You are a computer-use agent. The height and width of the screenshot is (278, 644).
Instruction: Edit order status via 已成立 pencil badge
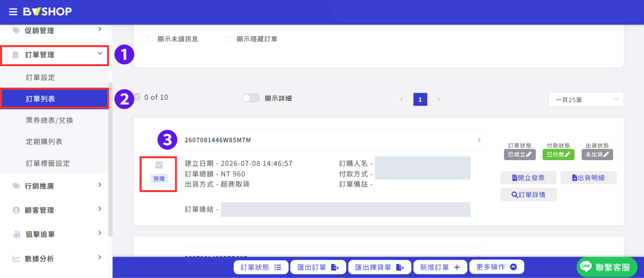click(x=520, y=154)
